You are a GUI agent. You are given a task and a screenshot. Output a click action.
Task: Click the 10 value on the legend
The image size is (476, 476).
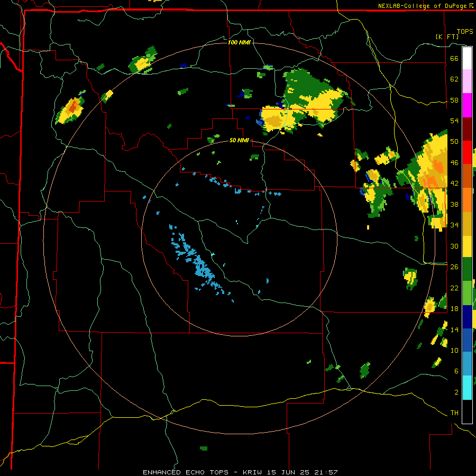point(454,350)
